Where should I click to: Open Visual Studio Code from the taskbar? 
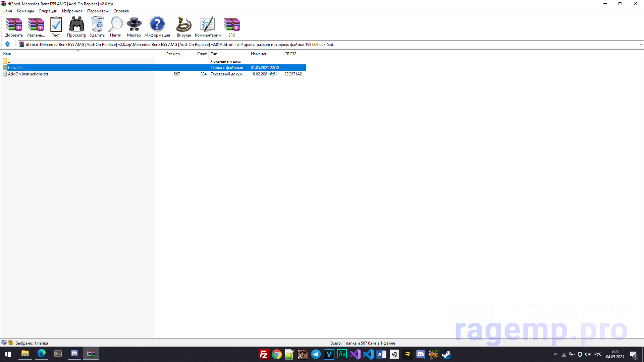tap(368, 354)
